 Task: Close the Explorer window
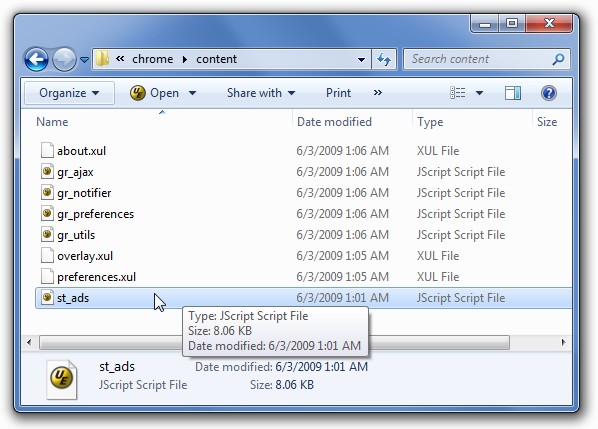(549, 24)
